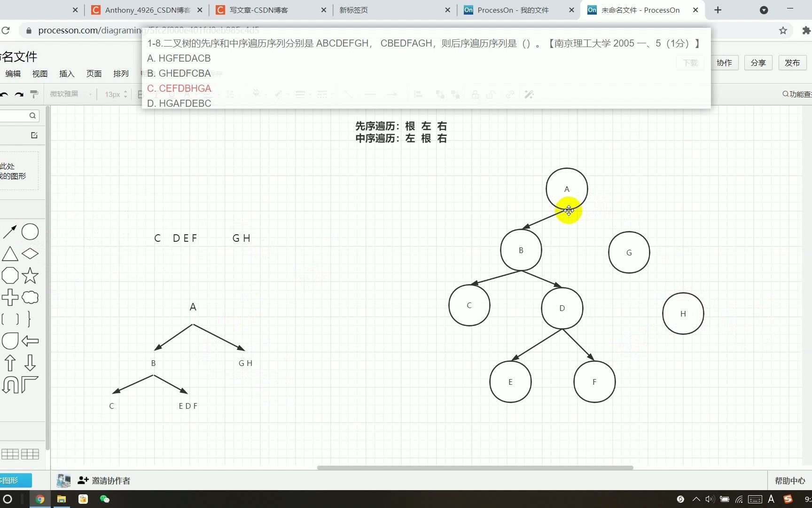The height and width of the screenshot is (508, 812).
Task: Open the beautify magic wand tool
Action: point(529,95)
